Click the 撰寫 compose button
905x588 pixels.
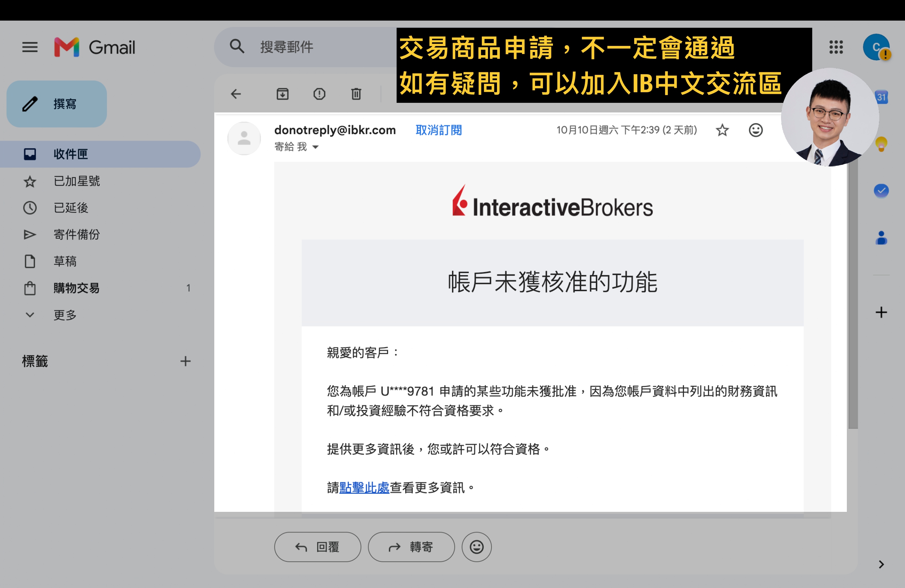[57, 104]
